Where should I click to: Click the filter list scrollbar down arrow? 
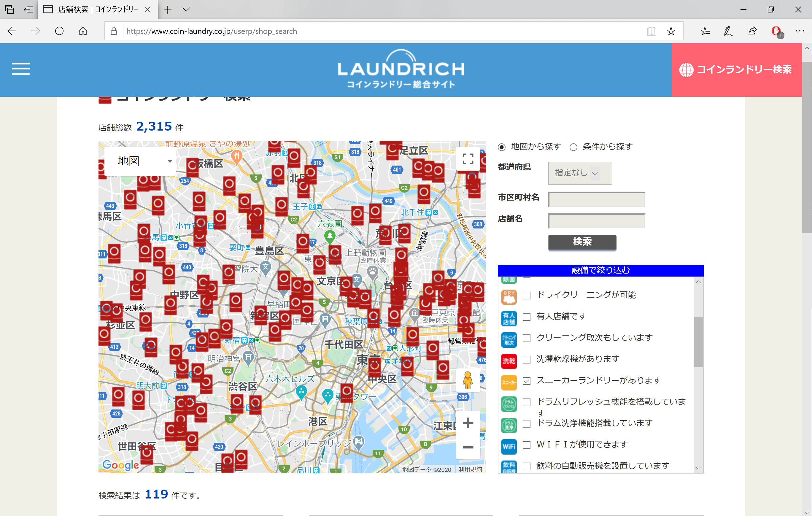click(698, 468)
